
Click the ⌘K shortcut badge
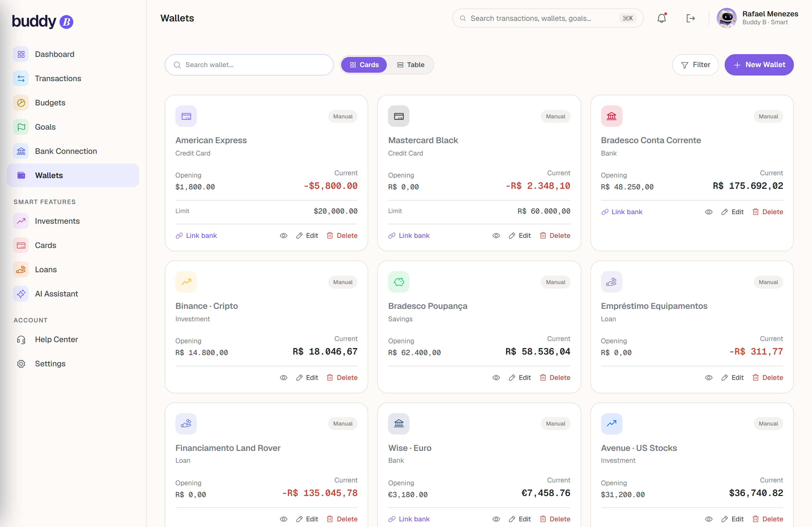[x=628, y=18]
